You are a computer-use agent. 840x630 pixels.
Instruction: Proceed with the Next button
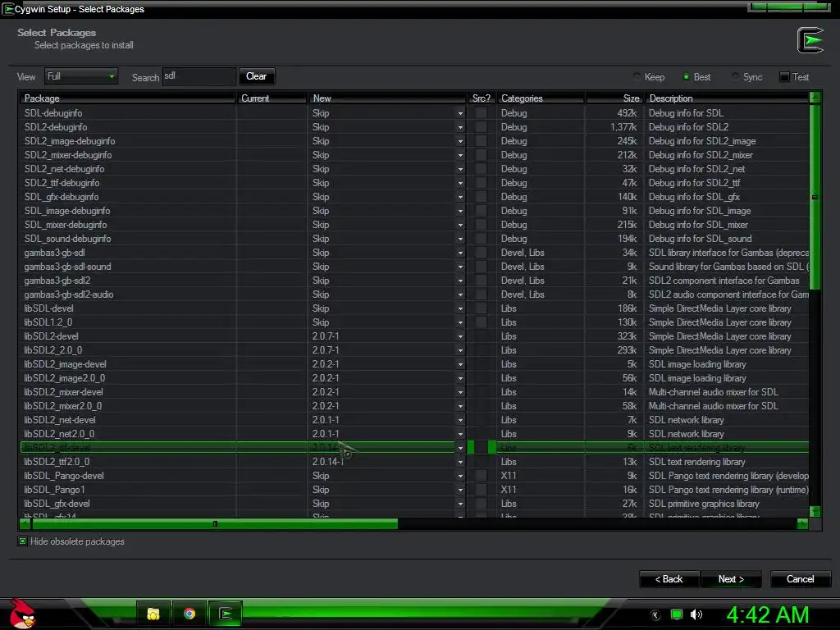(x=731, y=578)
